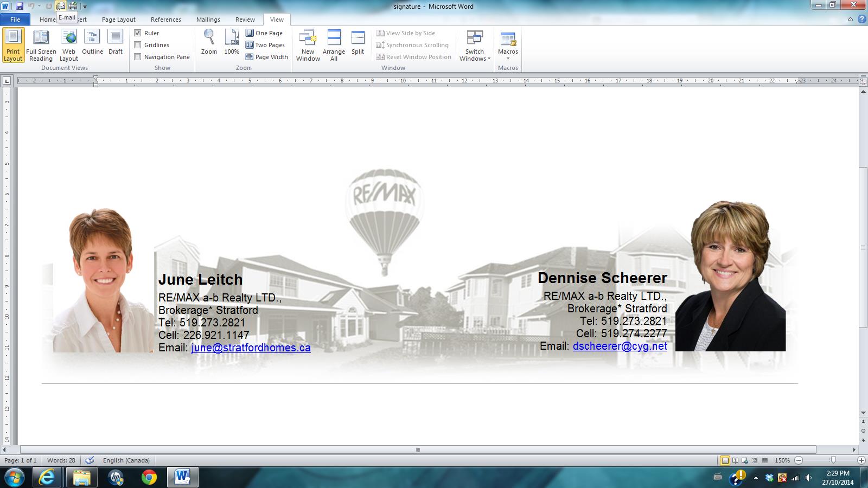868x488 pixels.
Task: Choose Page Width zoom
Action: (267, 57)
